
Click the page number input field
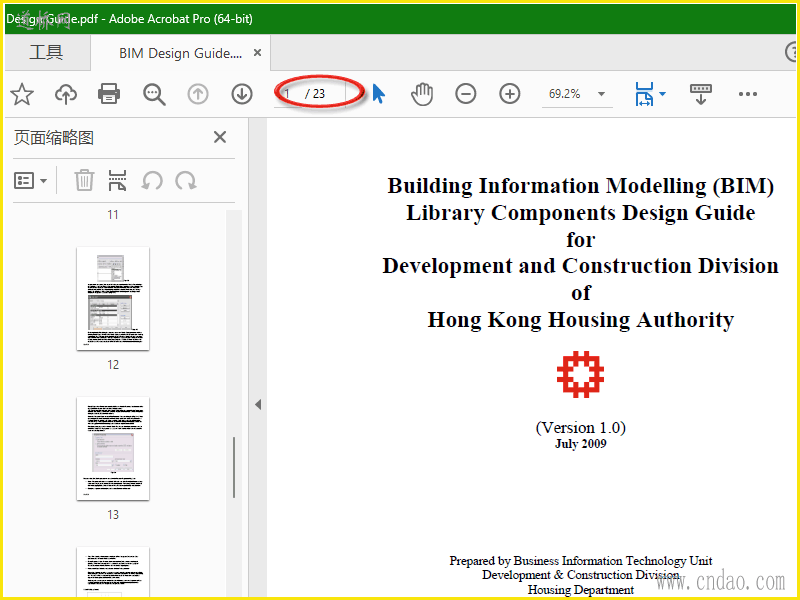292,94
